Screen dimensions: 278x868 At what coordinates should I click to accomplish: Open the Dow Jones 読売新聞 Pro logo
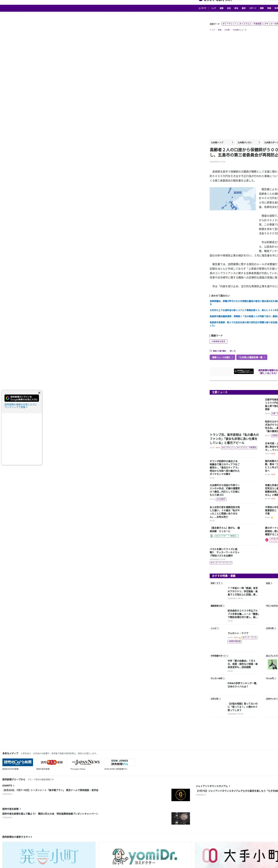click(120, 762)
